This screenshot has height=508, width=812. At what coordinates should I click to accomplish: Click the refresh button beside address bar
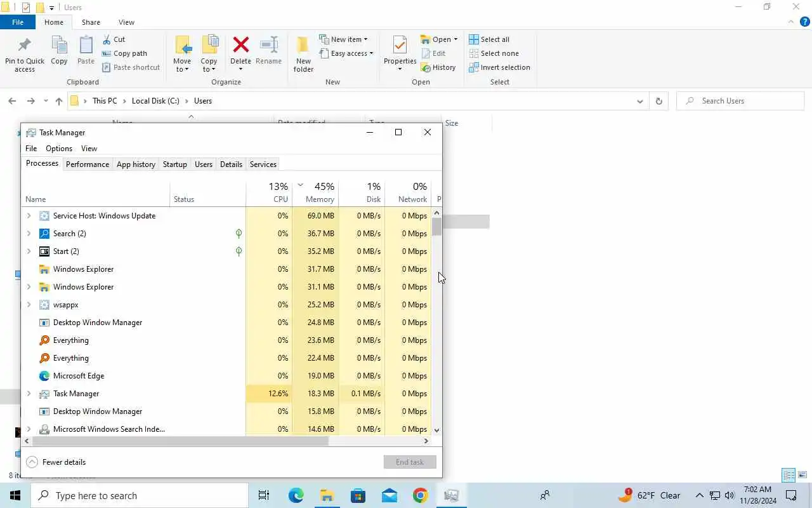[x=658, y=101]
